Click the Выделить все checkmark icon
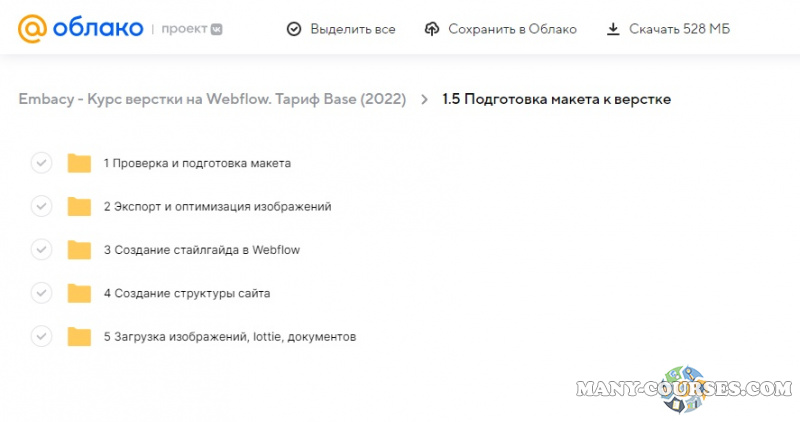Image resolution: width=800 pixels, height=422 pixels. point(294,29)
